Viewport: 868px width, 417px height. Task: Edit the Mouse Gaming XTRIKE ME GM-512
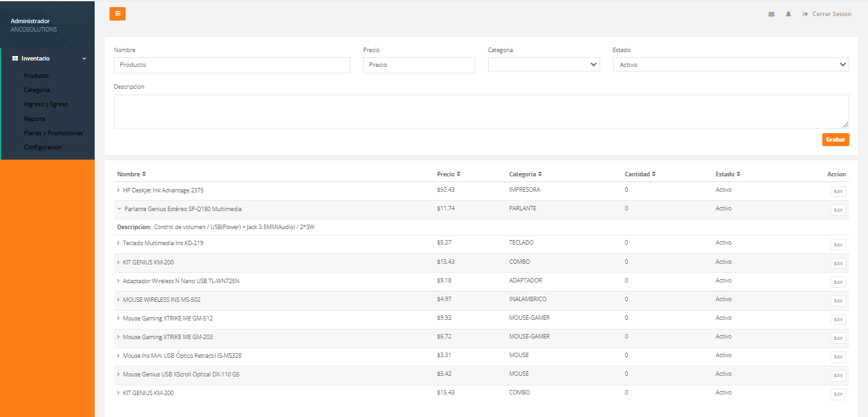coord(838,319)
